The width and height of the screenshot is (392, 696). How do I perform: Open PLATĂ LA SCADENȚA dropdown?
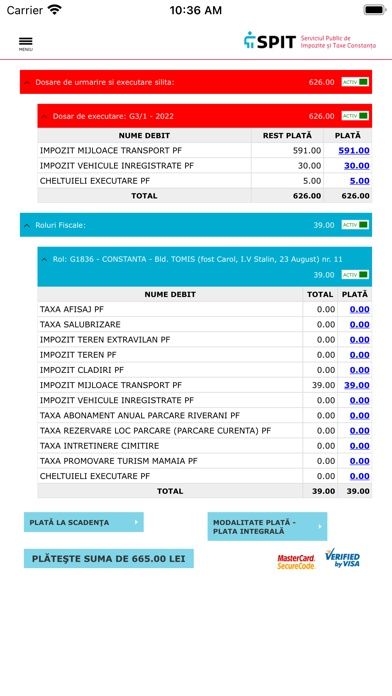83,522
